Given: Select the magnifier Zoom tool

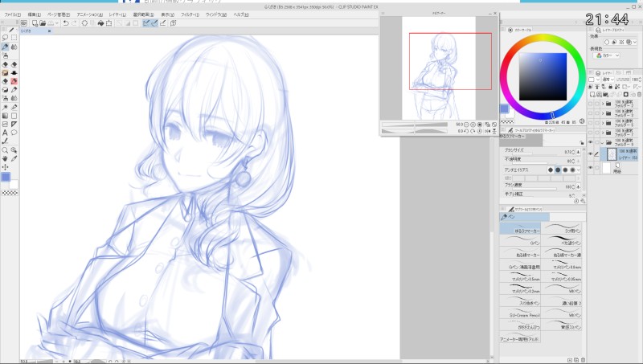Looking at the screenshot, I should click(x=5, y=150).
